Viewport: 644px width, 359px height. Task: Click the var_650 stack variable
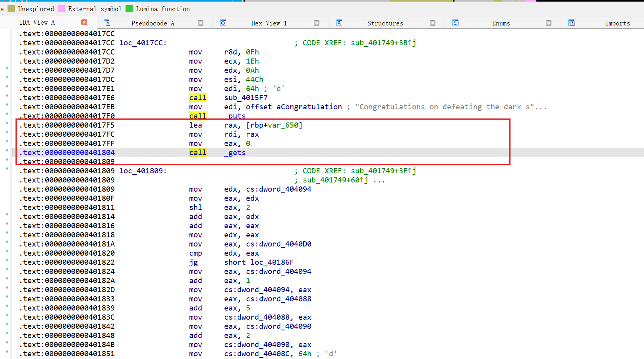[x=283, y=125]
